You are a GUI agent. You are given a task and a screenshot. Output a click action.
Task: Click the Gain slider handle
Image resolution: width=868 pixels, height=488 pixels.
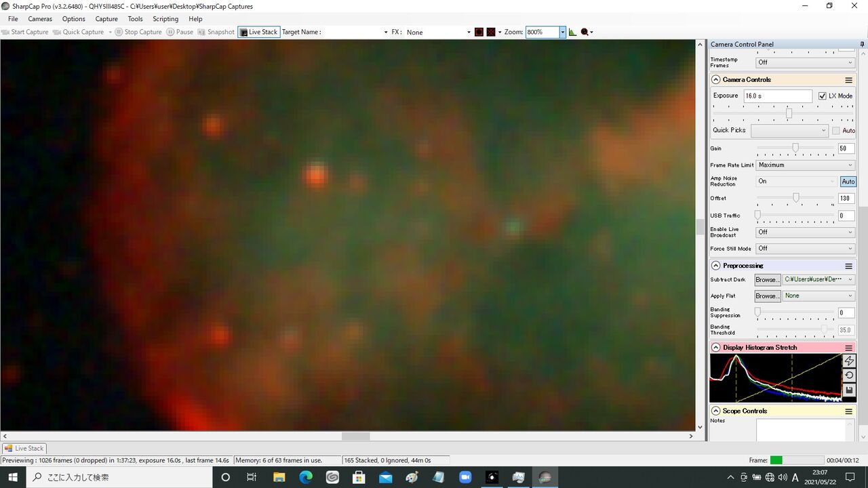pos(795,147)
